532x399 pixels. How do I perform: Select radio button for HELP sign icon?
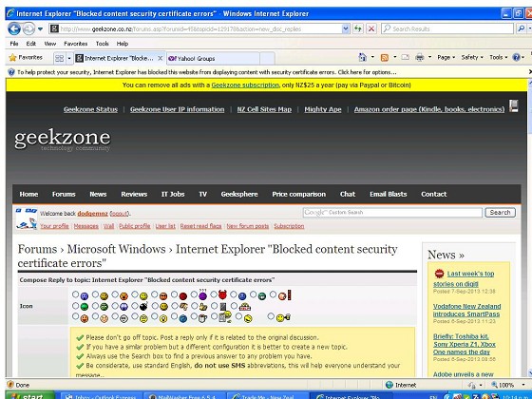coord(234,306)
